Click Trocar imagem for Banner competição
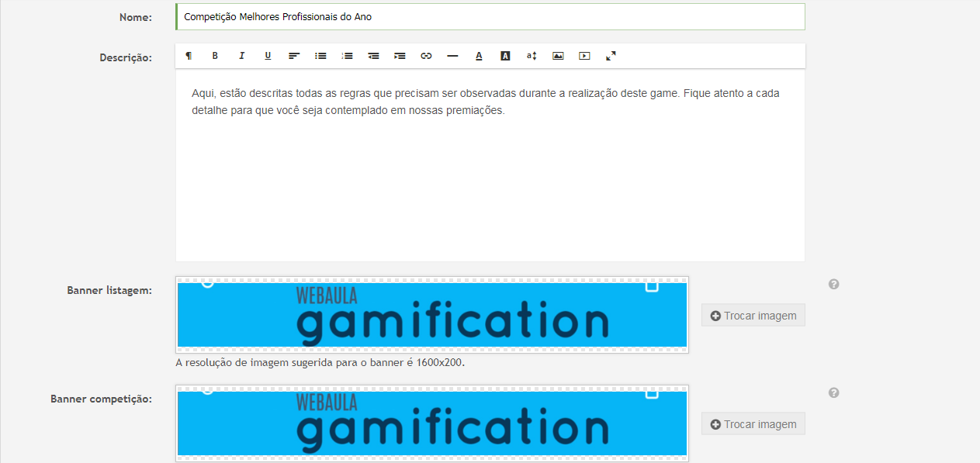Viewport: 980px width, 463px height. point(753,424)
